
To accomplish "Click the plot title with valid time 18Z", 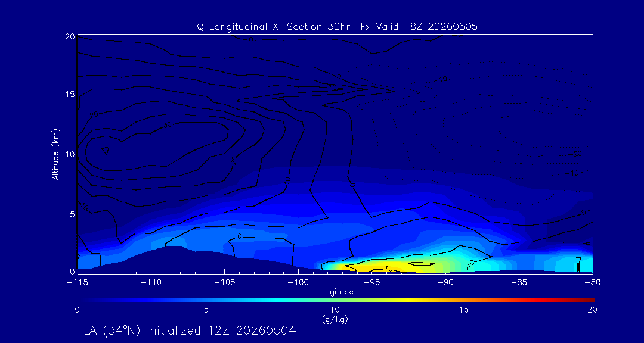I will tap(337, 27).
